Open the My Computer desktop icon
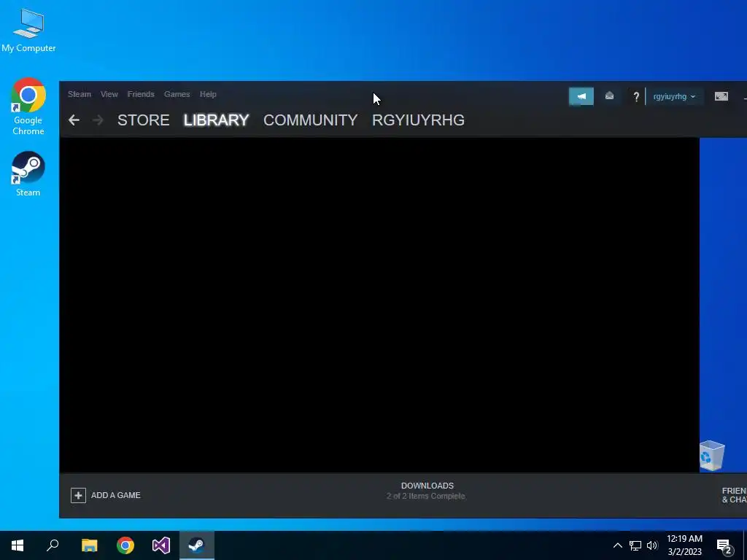747x560 pixels. (x=28, y=30)
